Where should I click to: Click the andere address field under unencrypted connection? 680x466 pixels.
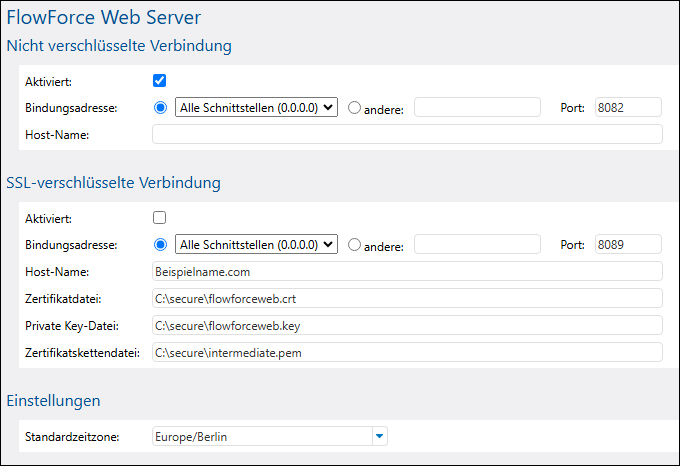(477, 108)
